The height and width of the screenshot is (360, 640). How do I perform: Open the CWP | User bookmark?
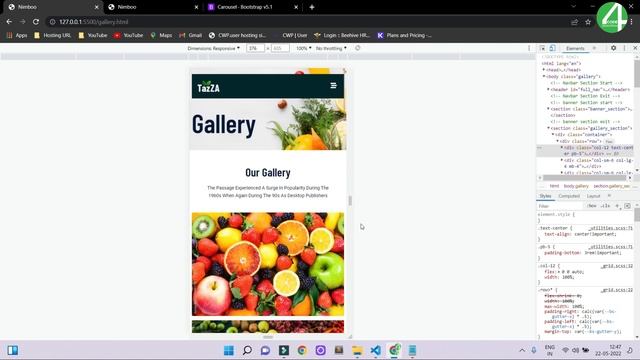294,36
